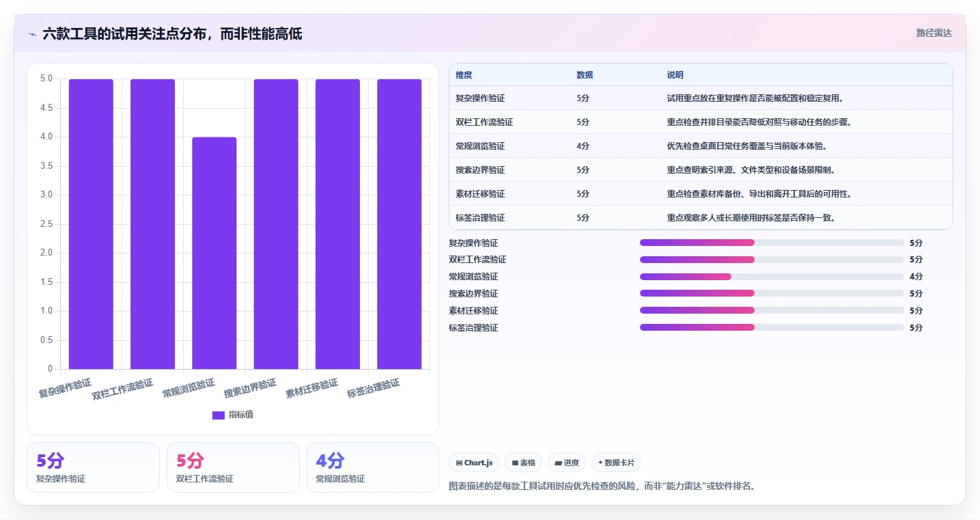The image size is (980, 520).
Task: Click the 数据 column header
Action: pos(585,75)
